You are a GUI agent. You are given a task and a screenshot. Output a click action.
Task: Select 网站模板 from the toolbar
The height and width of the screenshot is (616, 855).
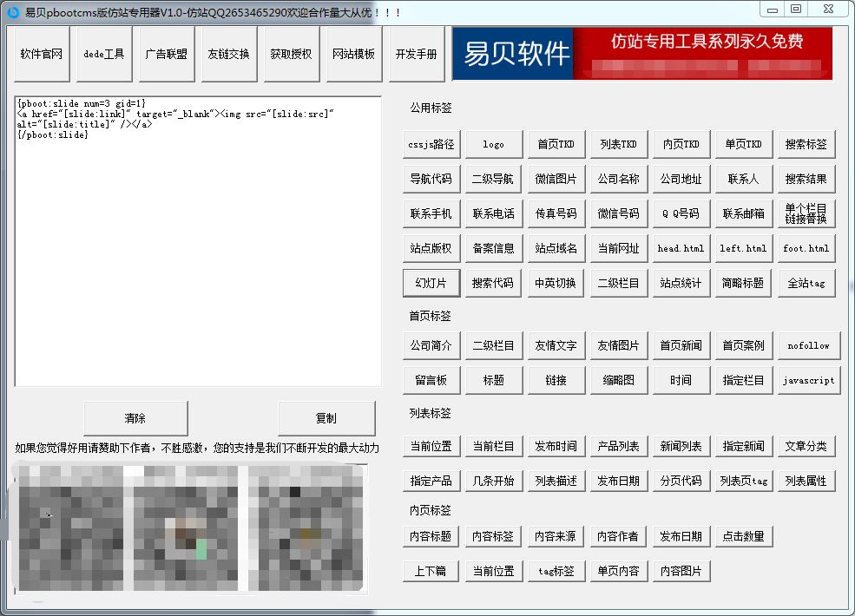click(352, 53)
